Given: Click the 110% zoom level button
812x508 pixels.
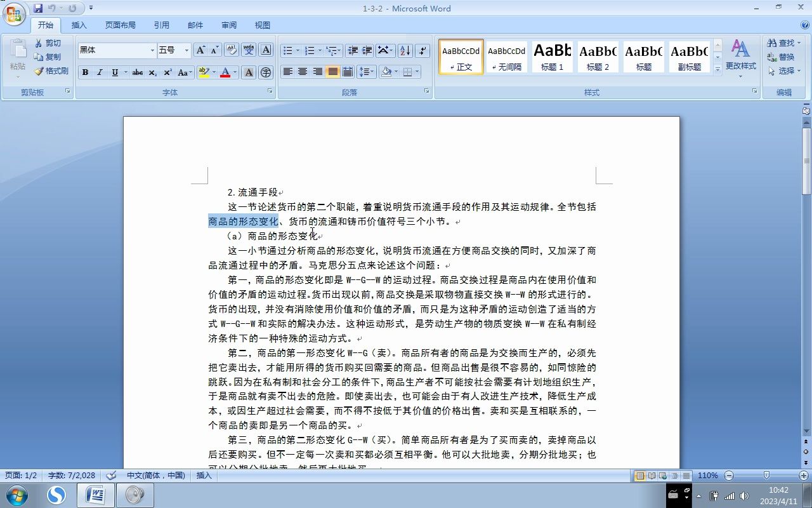Looking at the screenshot, I should pos(708,476).
